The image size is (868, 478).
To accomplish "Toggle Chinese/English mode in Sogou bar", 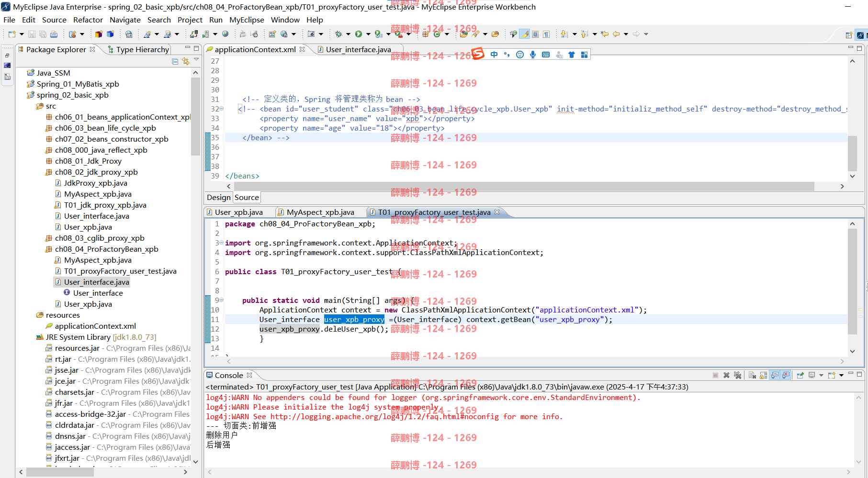I will click(x=494, y=55).
